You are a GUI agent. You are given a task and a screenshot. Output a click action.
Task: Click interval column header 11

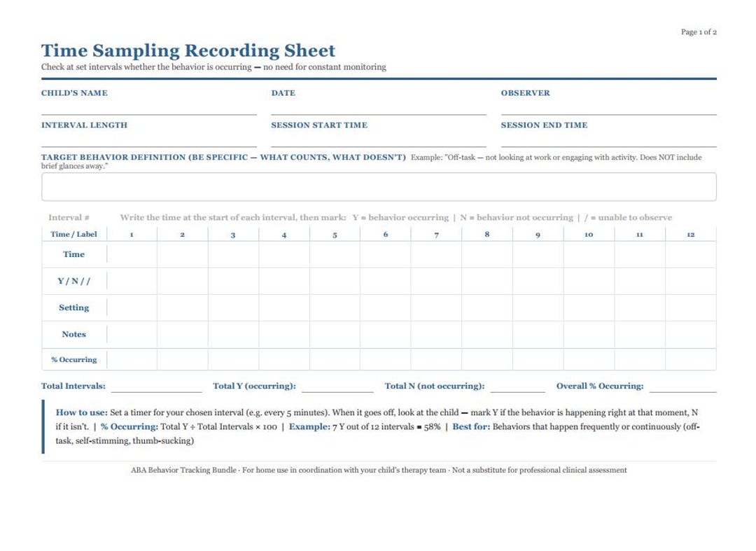point(640,235)
